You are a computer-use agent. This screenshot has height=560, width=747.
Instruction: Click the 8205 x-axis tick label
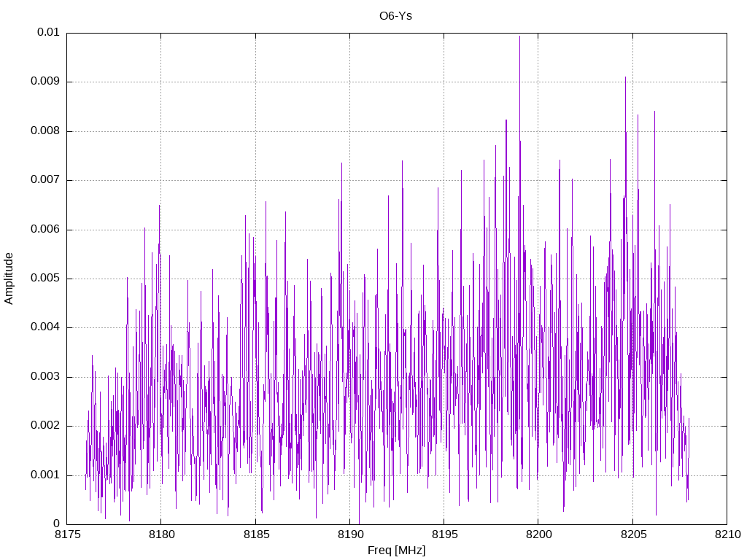[633, 534]
